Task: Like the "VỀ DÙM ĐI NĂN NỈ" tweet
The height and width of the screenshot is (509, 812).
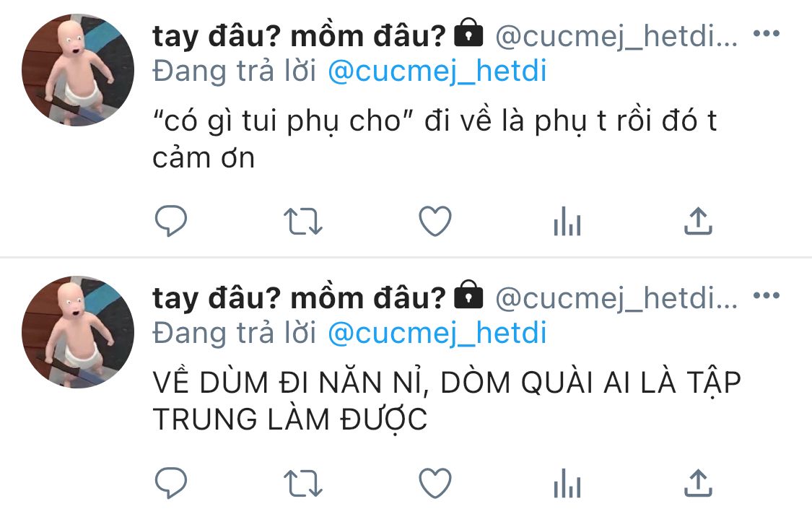Action: point(435,483)
